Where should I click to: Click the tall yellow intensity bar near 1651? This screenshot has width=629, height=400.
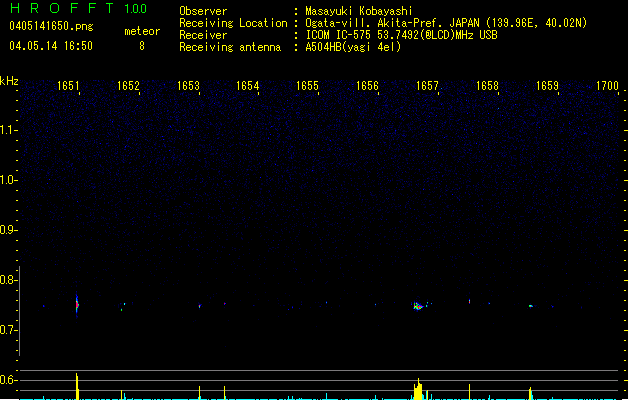[x=77, y=386]
